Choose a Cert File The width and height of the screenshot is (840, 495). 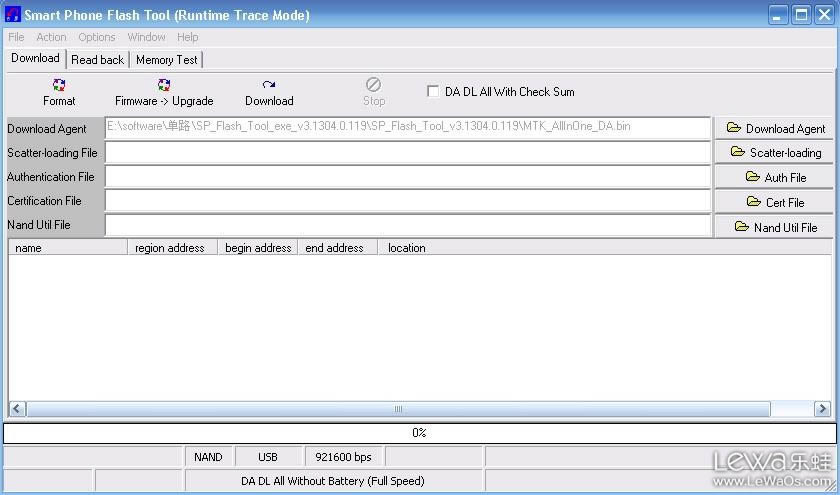tap(775, 202)
